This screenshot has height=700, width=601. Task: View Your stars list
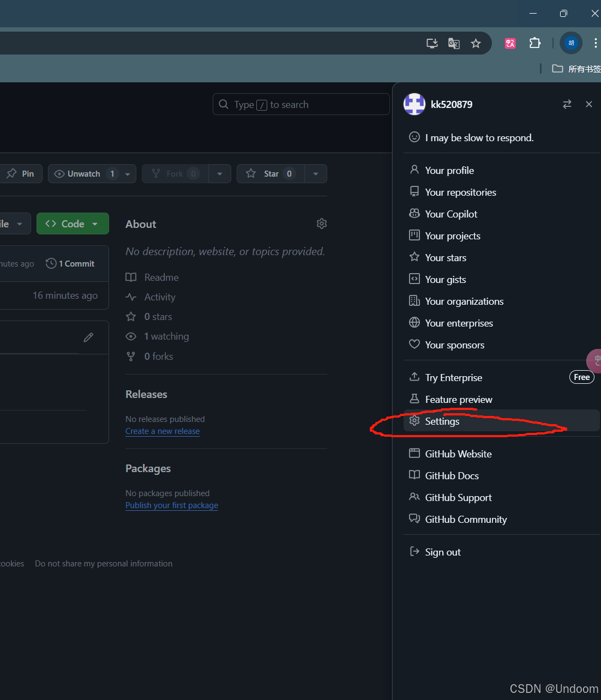coord(501,257)
